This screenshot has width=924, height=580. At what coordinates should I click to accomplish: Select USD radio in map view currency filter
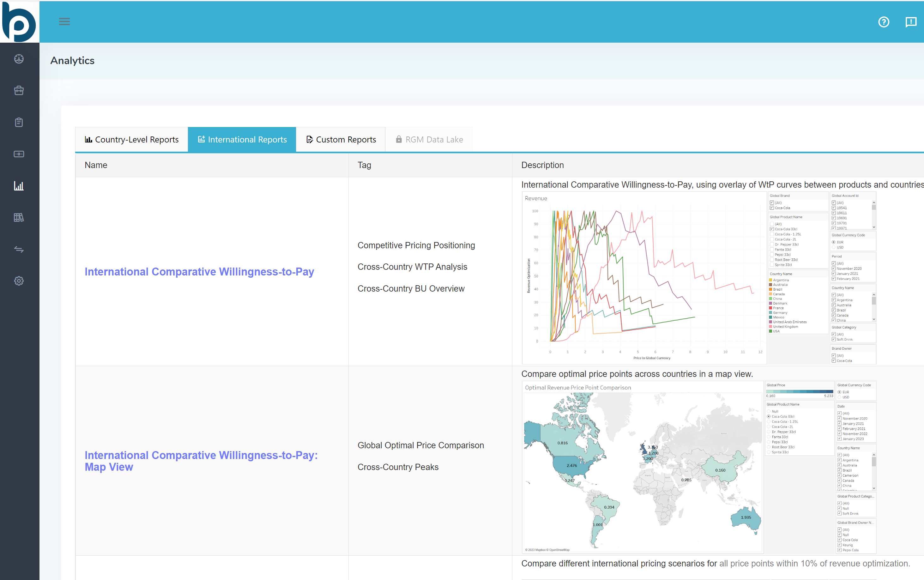click(x=839, y=397)
